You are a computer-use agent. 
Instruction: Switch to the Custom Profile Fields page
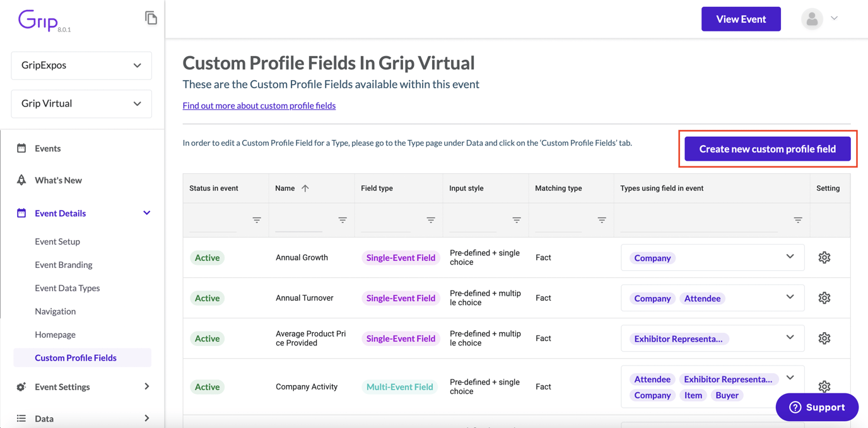coord(76,357)
